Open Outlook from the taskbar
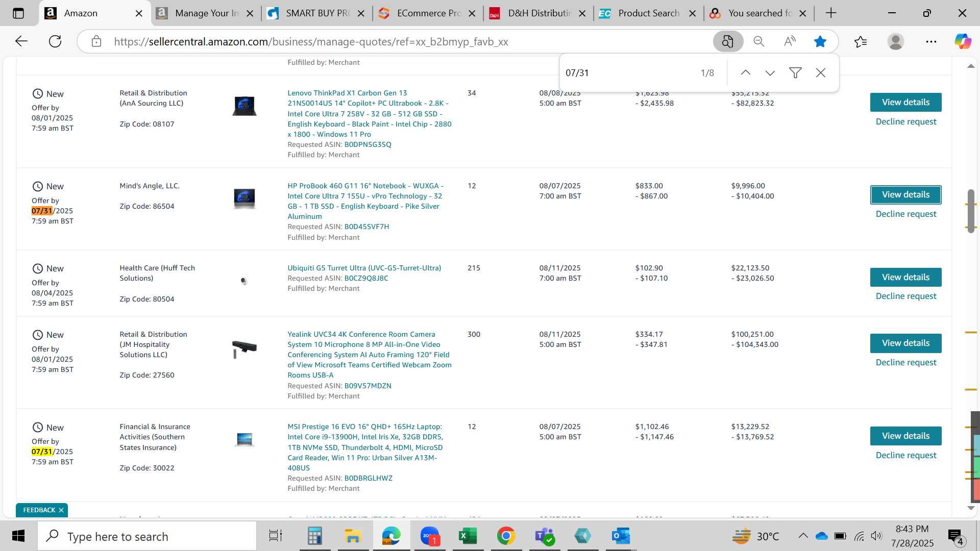Viewport: 980px width, 551px height. (x=621, y=536)
